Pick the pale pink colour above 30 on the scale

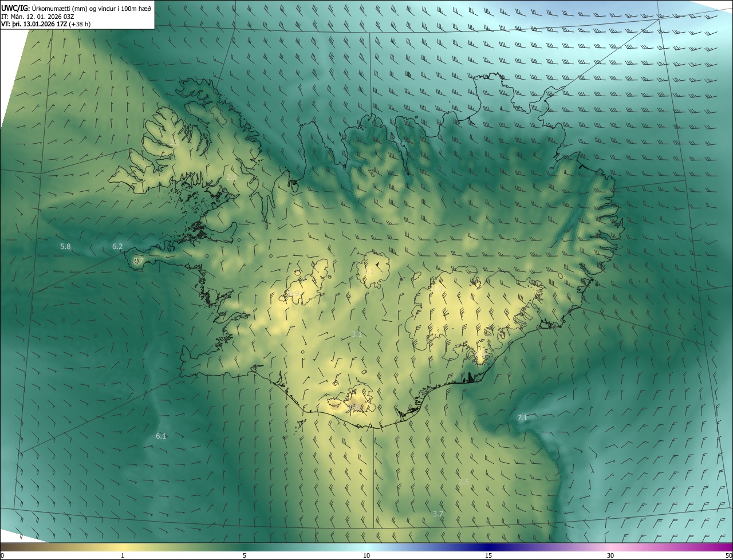pyautogui.click(x=610, y=547)
